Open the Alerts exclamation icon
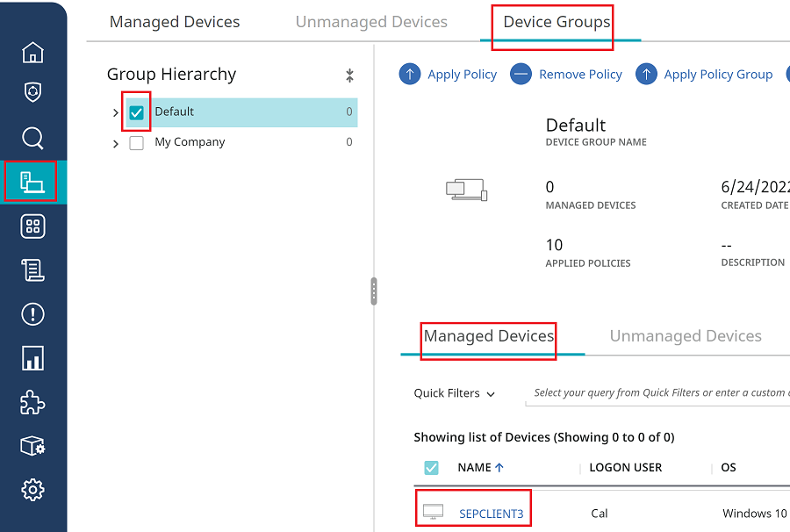 [32, 314]
